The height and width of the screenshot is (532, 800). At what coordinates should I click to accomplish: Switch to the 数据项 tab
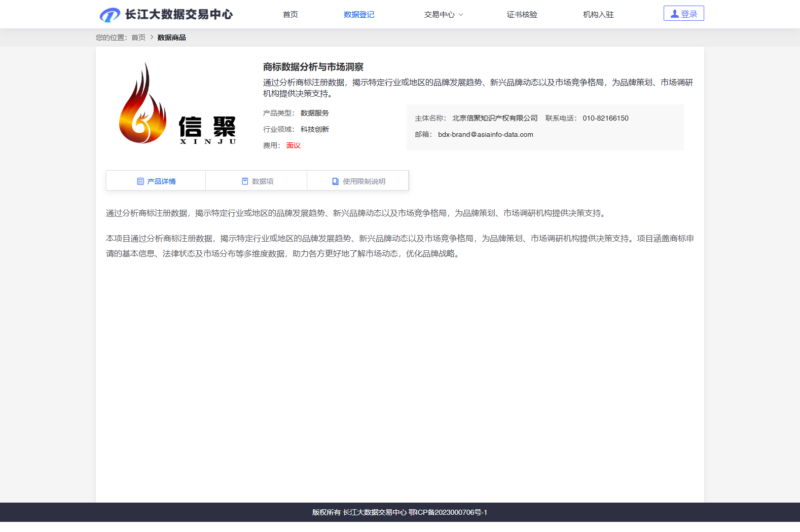pos(257,181)
